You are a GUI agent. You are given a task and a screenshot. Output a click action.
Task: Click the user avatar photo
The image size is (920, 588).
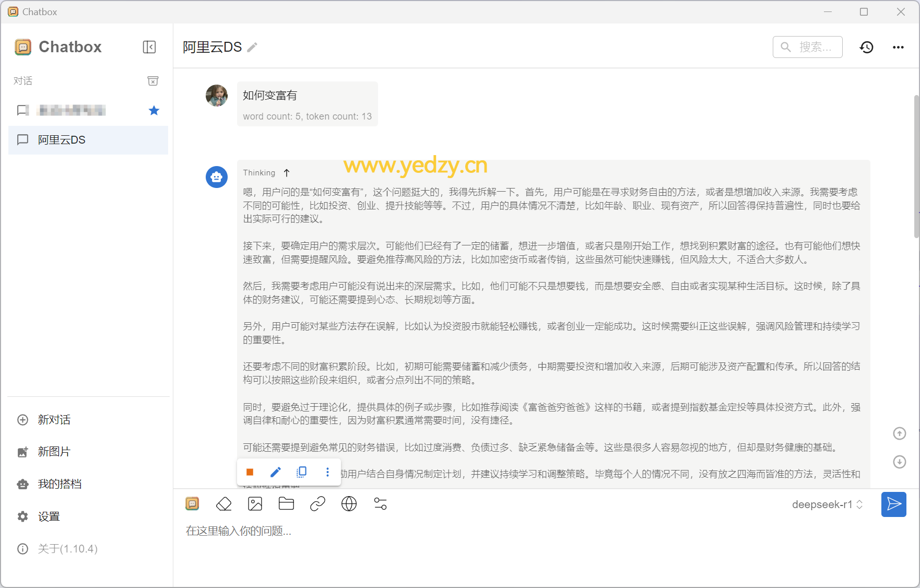(217, 96)
